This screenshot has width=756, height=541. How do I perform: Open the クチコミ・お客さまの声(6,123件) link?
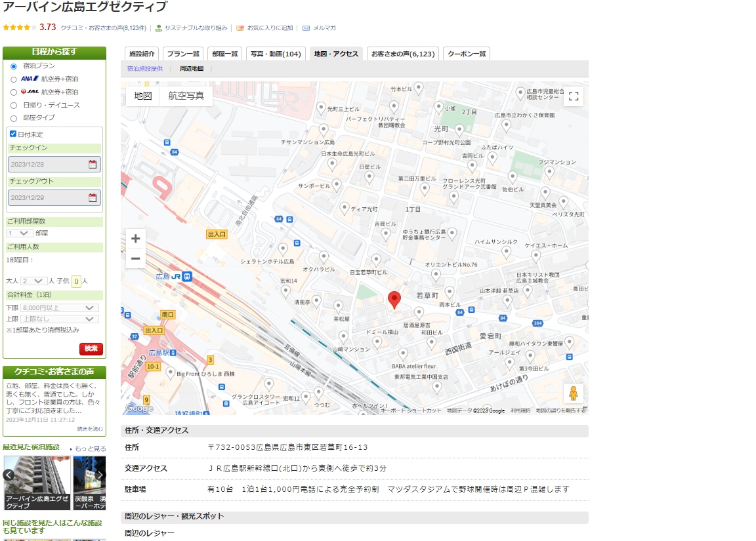(103, 28)
